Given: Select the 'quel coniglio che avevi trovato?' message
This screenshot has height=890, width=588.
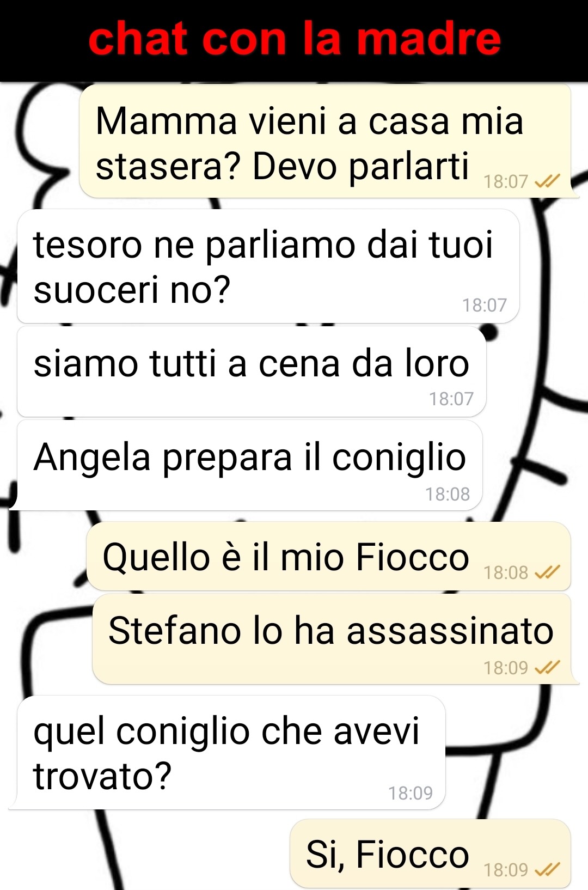Looking at the screenshot, I should [x=231, y=752].
